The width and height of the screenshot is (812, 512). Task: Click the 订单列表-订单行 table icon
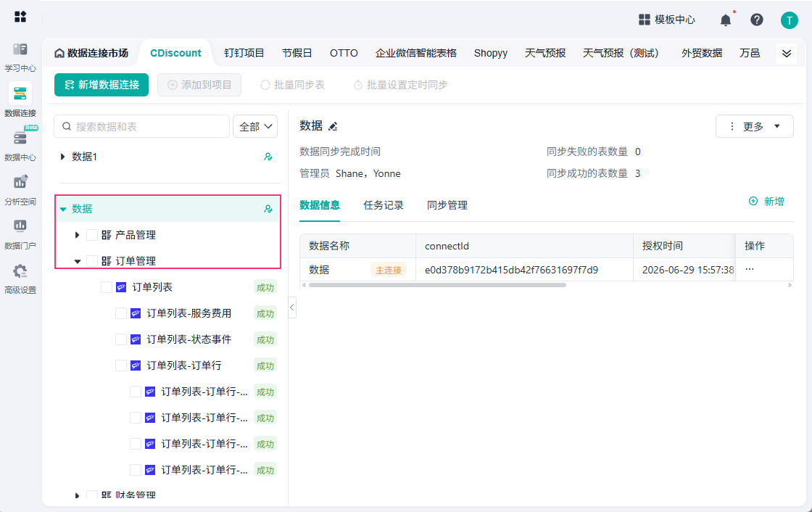coord(136,366)
